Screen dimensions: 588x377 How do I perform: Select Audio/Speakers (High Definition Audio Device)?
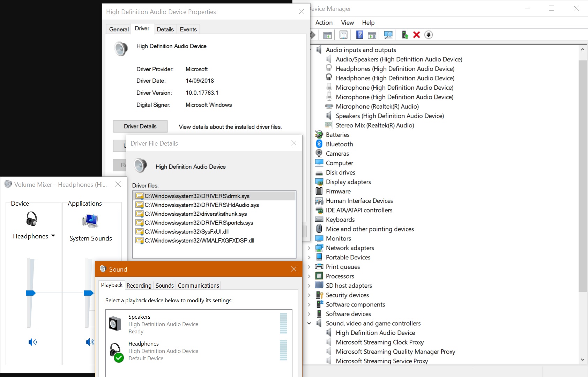[399, 59]
